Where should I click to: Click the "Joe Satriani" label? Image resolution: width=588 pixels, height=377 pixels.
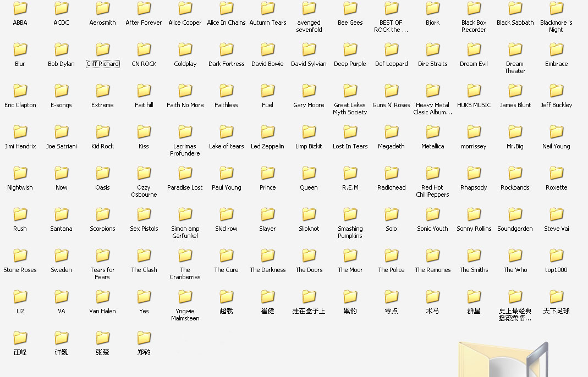coord(62,146)
